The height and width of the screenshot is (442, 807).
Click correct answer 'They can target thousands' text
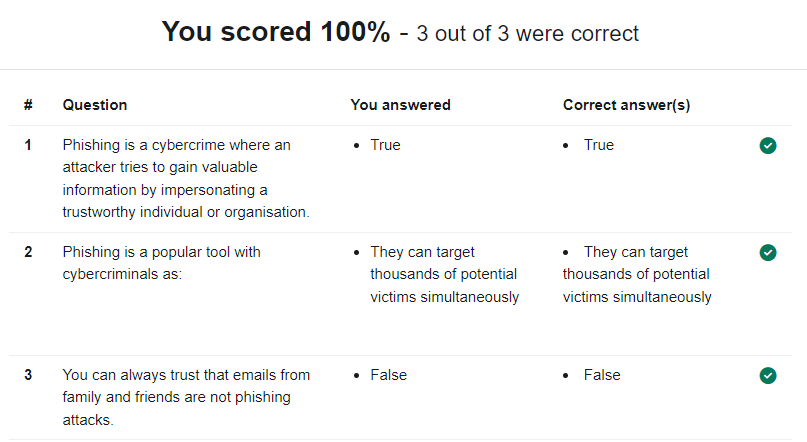(637, 274)
